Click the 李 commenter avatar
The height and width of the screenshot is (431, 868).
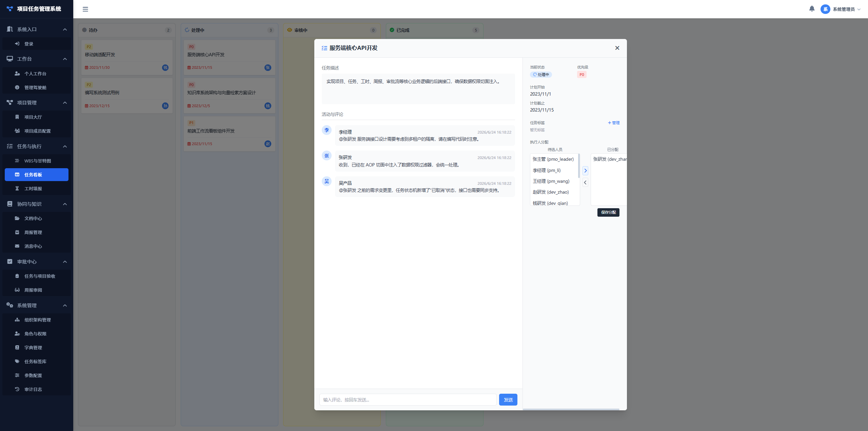pyautogui.click(x=327, y=130)
